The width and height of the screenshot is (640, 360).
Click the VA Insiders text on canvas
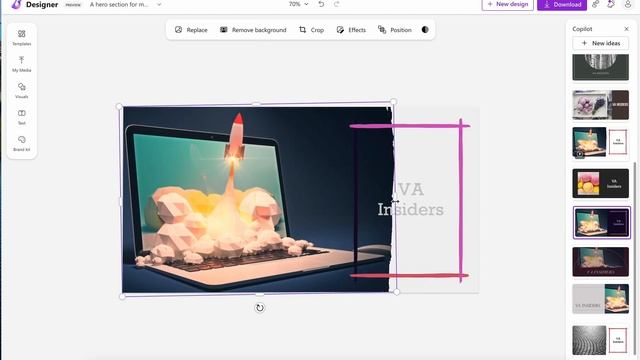410,199
